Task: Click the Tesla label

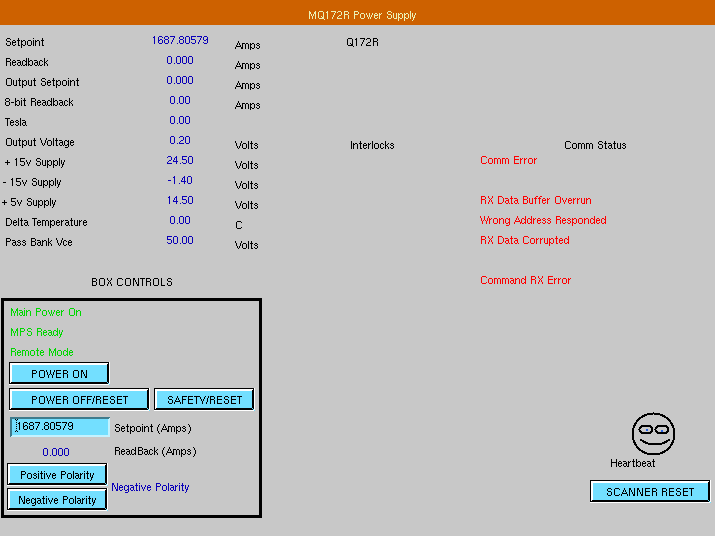Action: coord(16,122)
